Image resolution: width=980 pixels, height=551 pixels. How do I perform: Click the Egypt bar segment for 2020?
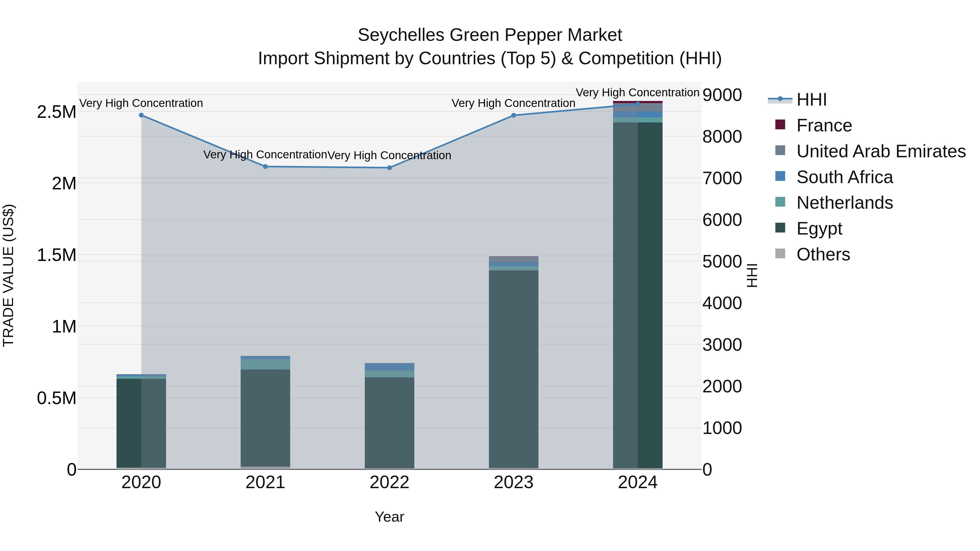point(141,423)
